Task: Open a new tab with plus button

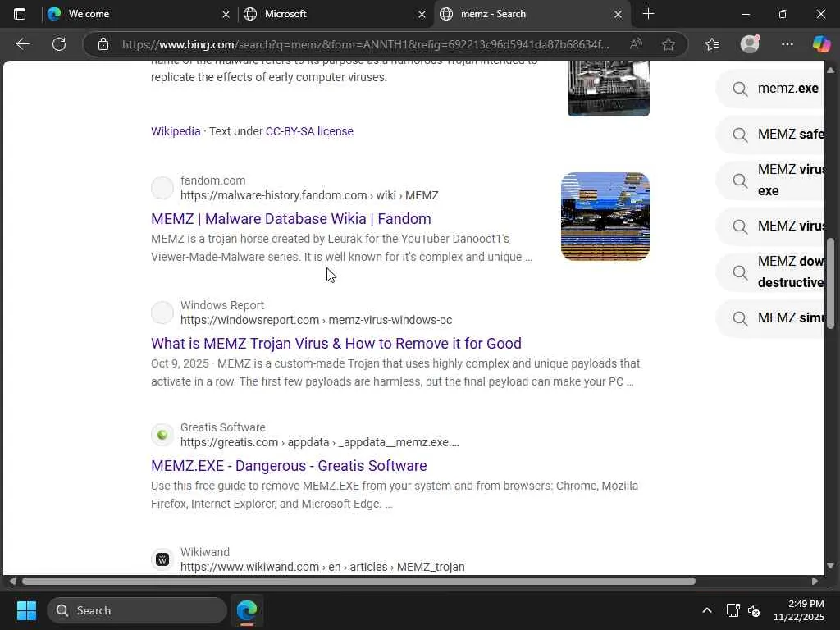Action: tap(648, 14)
